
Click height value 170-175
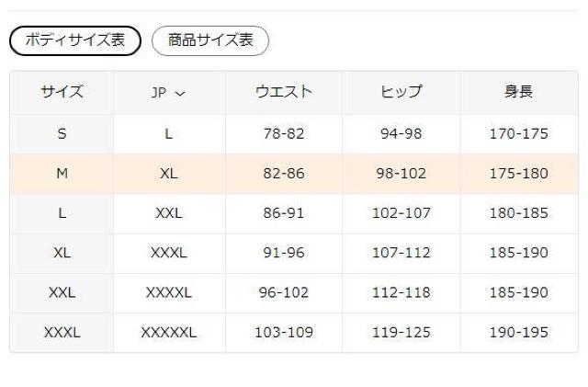coord(518,133)
